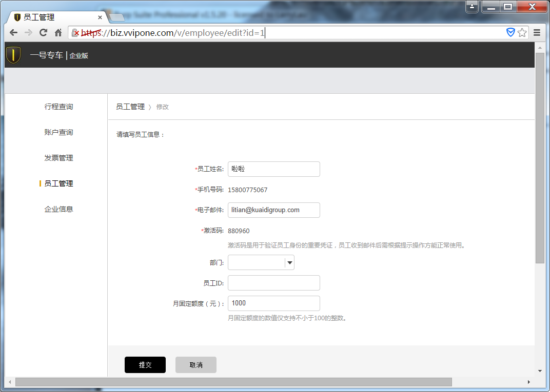
Task: Reload the page with refresh icon
Action: (43, 33)
